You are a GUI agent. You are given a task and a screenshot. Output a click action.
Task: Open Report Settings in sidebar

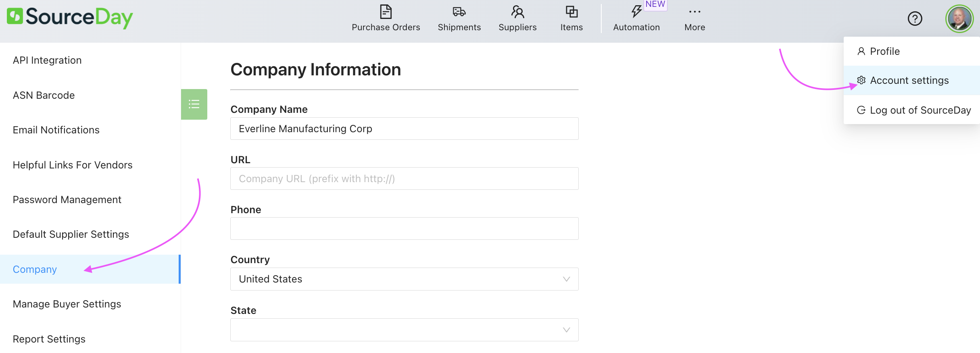(x=49, y=339)
